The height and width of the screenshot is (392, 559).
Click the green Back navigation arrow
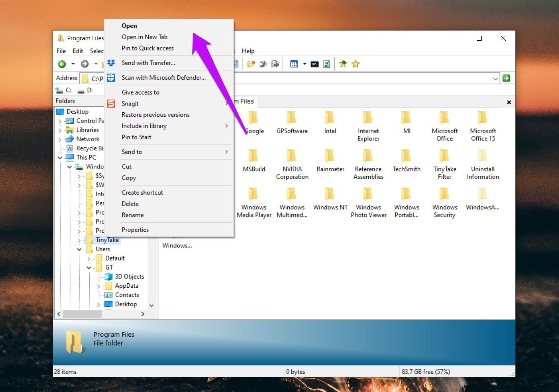click(x=62, y=64)
